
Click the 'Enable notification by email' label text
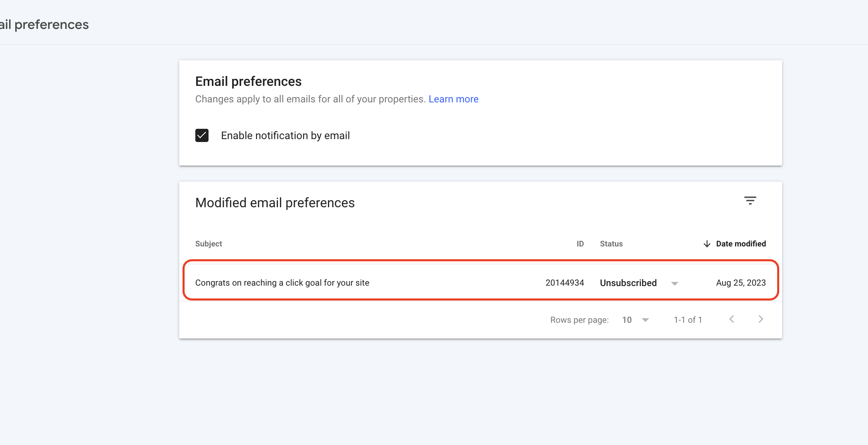tap(285, 135)
